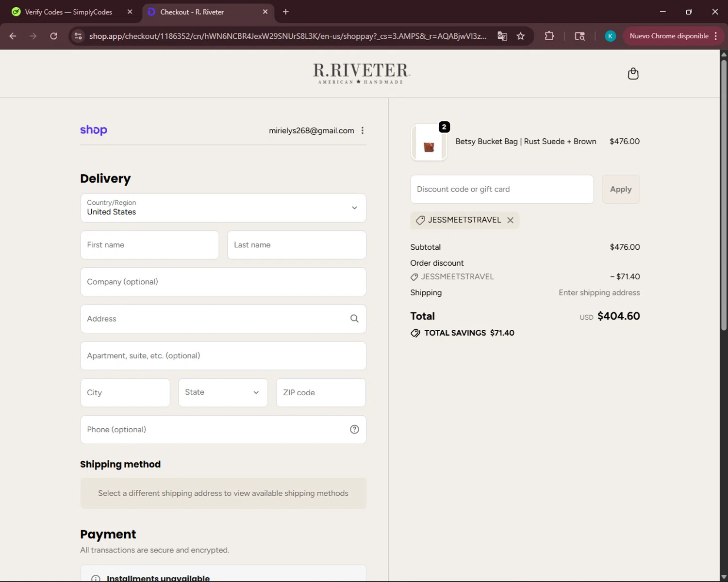Click the scrollbar up arrow
Screen dimensions: 728x582
[x=724, y=54]
